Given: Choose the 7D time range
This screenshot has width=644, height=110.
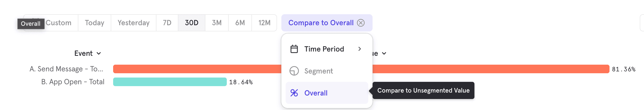Looking at the screenshot, I should [x=167, y=23].
